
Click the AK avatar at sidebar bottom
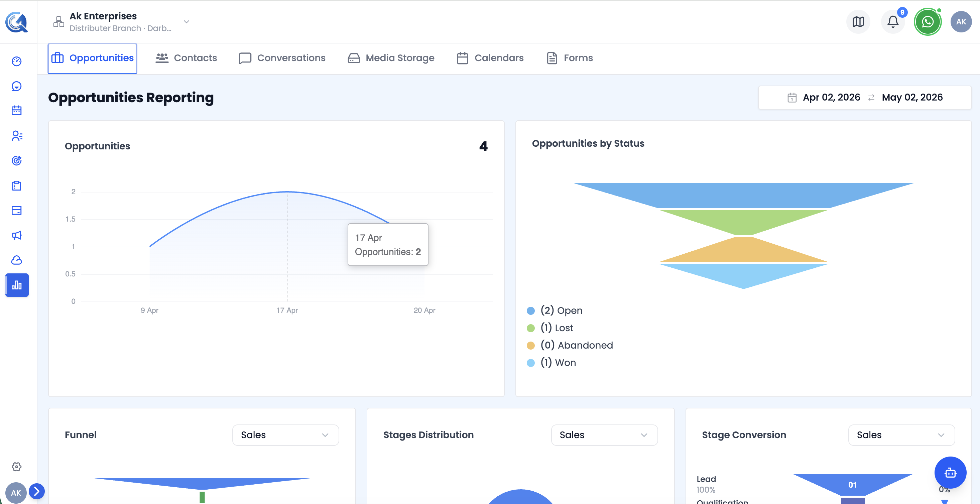pos(16,493)
